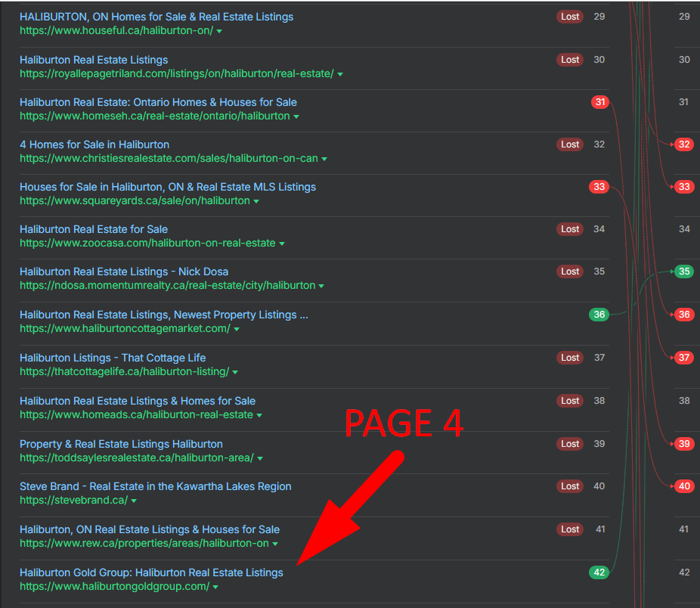Screen dimensions: 700x608
Task: Click "Haliburton Real Estate Listings & Homes for Sale"
Action: [x=138, y=401]
